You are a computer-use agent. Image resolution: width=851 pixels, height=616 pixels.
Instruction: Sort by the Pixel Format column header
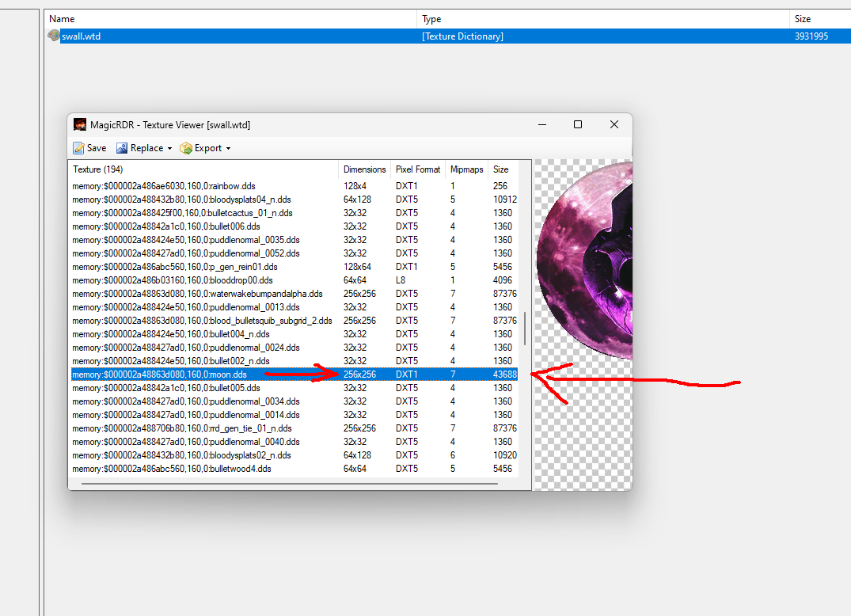pyautogui.click(x=418, y=169)
